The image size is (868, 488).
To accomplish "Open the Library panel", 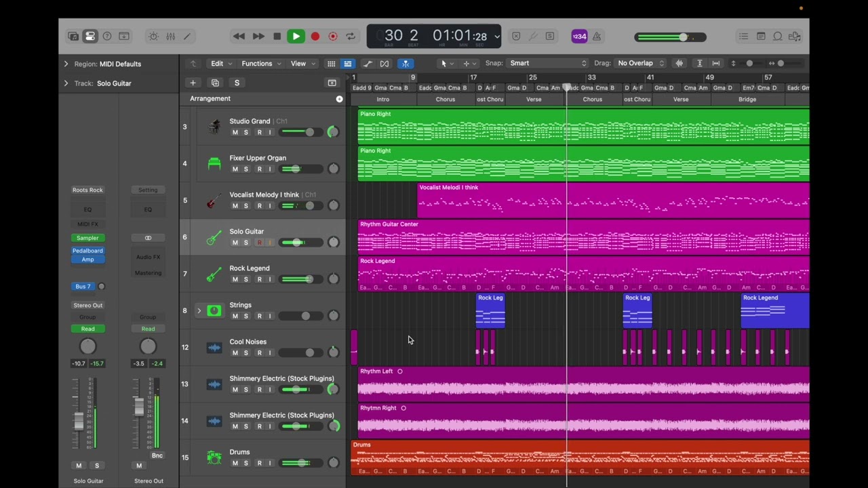I will click(73, 37).
